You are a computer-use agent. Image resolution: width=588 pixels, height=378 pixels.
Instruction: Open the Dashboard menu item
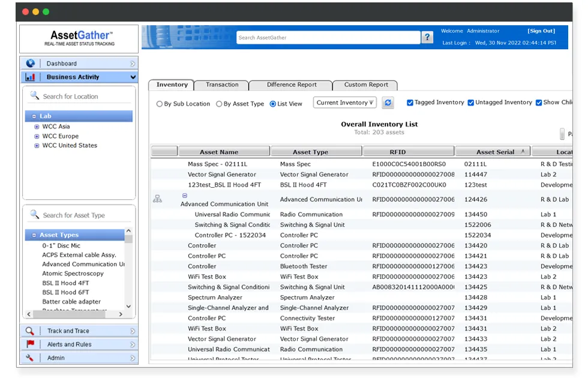point(79,64)
